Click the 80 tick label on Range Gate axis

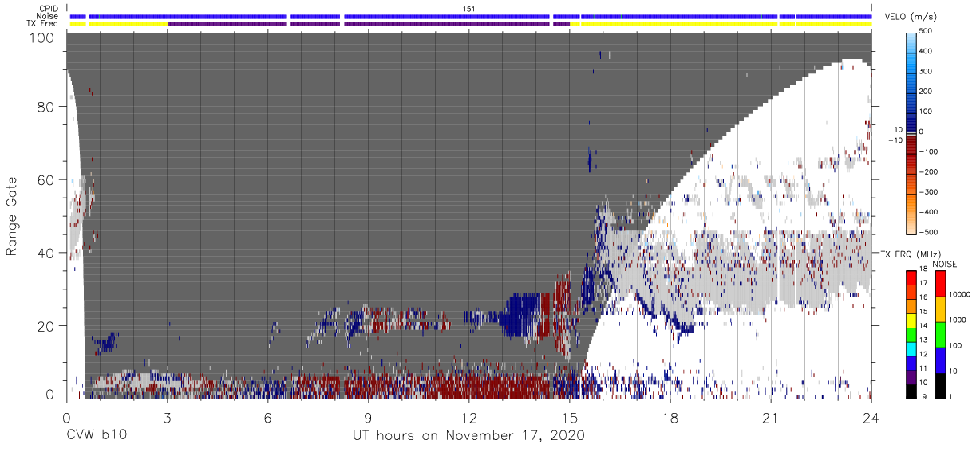click(x=44, y=107)
